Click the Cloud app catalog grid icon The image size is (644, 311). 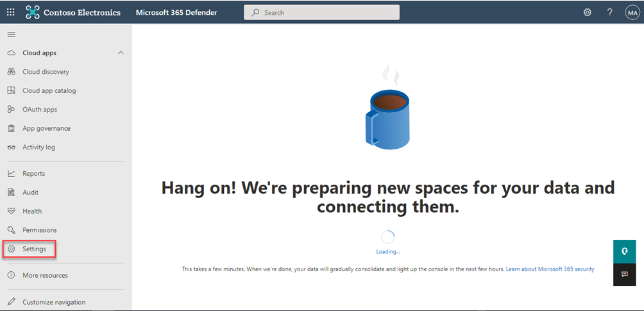point(12,91)
